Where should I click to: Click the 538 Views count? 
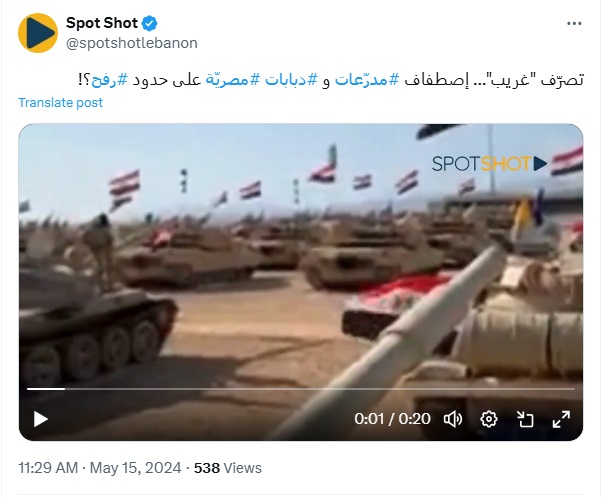click(228, 468)
